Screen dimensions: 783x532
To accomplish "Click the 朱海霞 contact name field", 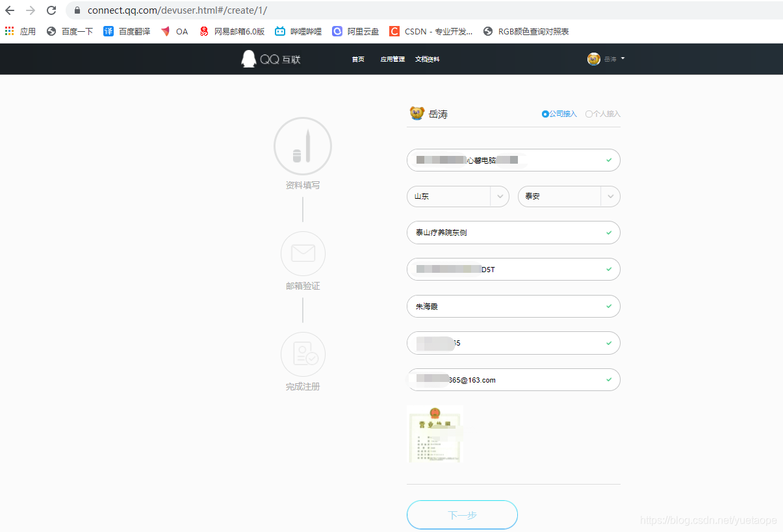I will coord(513,307).
